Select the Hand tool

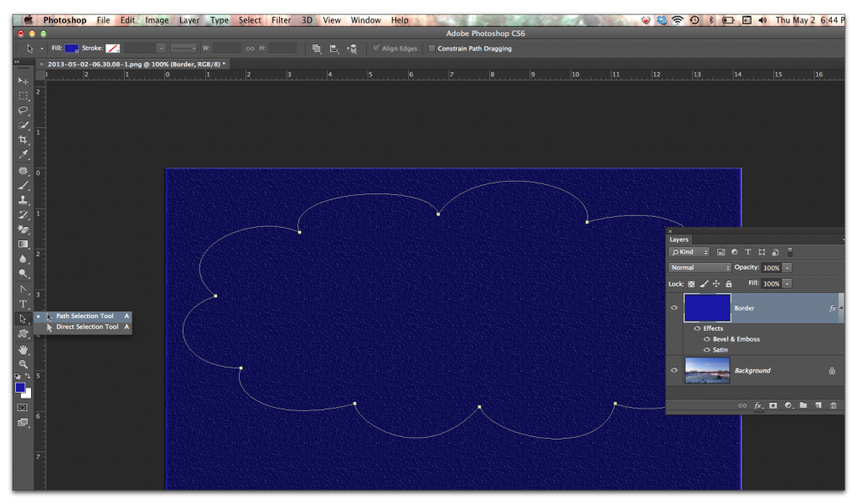tap(23, 349)
